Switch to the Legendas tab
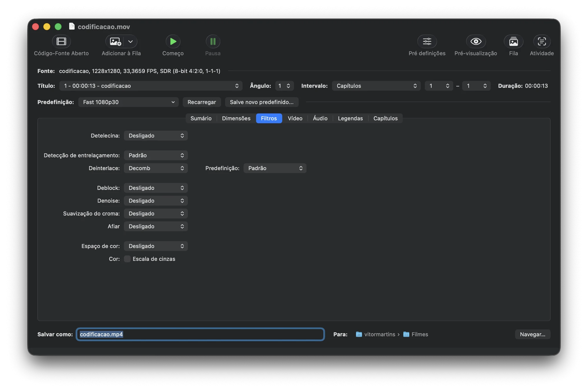Screen dimensions: 588x392 (350, 118)
